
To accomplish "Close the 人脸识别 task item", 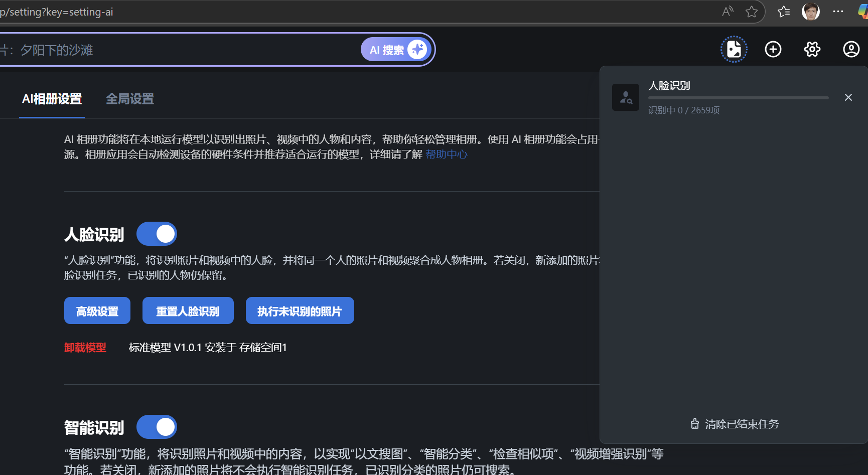I will 848,97.
